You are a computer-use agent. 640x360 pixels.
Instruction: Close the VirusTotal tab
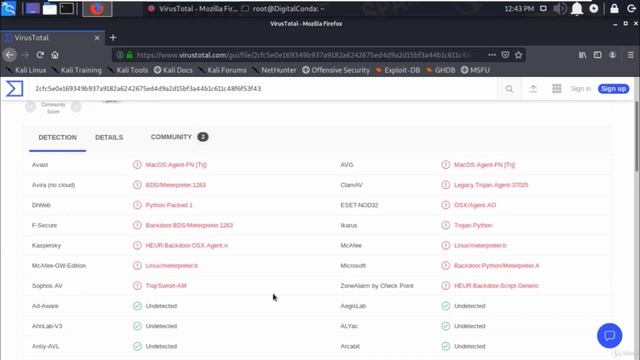[97, 38]
